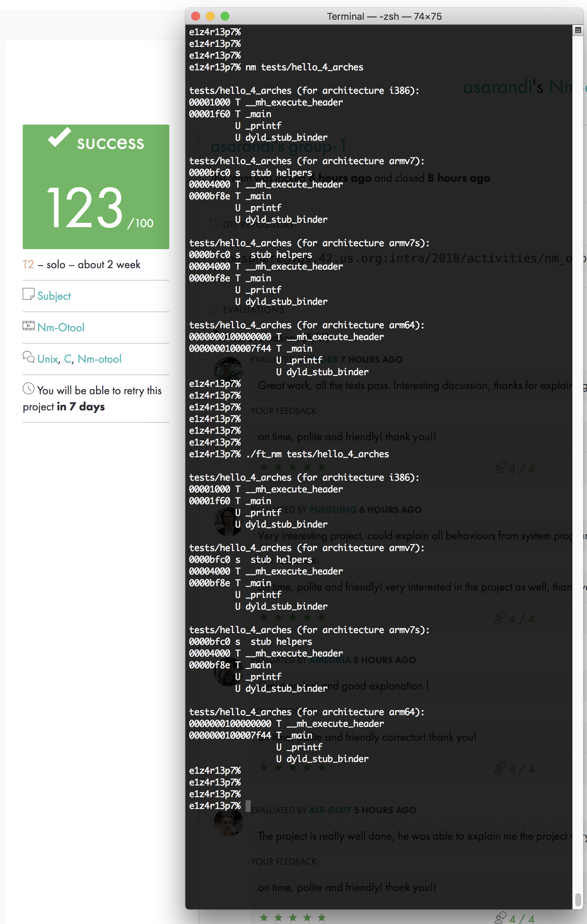This screenshot has width=587, height=924.
Task: Click the 'nm tests/hello_4_arches' command line
Action: tap(276, 67)
